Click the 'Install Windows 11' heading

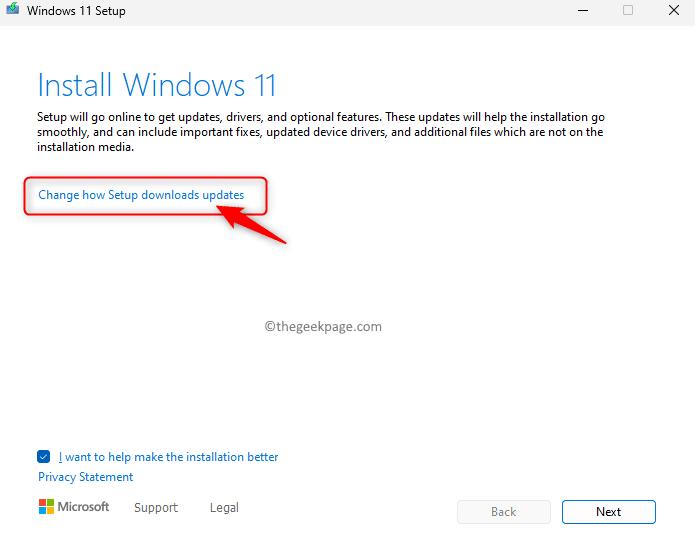pyautogui.click(x=157, y=85)
